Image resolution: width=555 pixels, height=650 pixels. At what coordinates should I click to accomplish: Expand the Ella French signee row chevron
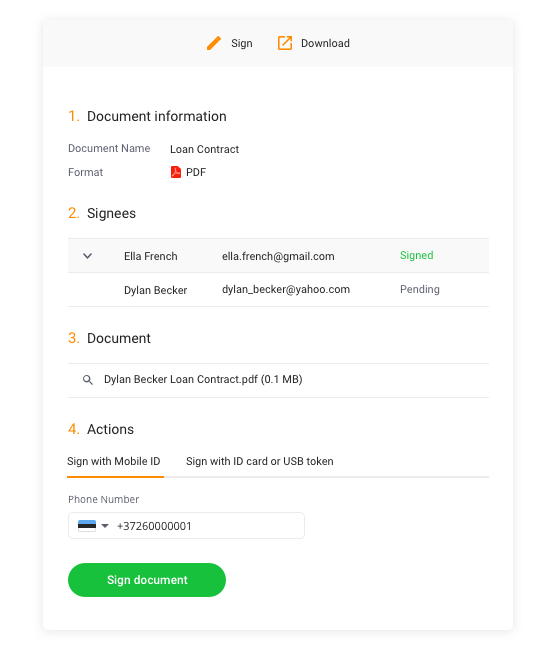click(x=87, y=256)
